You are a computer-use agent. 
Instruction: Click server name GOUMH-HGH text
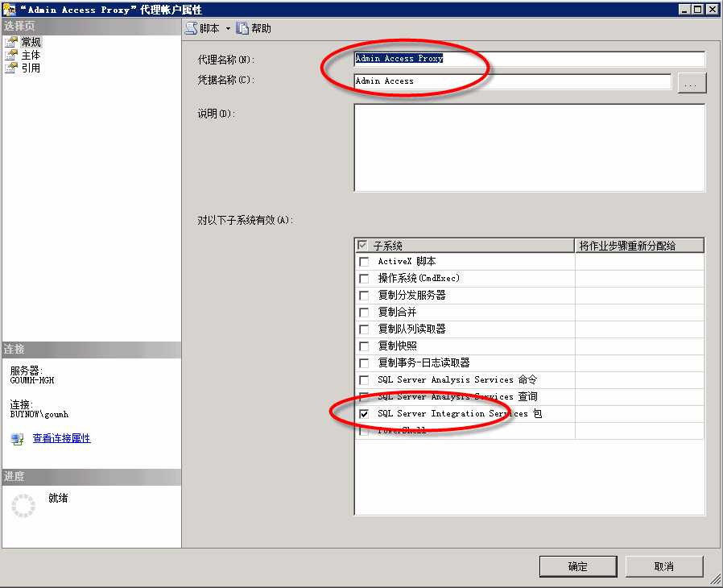(32, 380)
